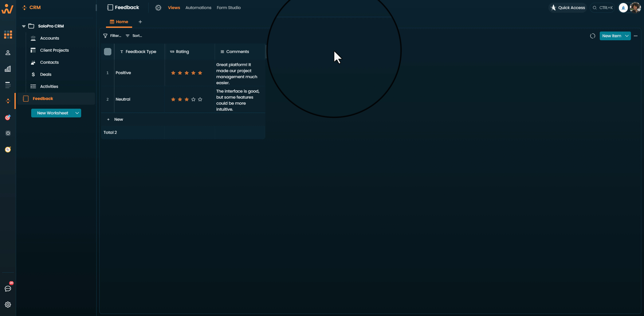
Task: Open Deals in the sidebar
Action: point(46,74)
